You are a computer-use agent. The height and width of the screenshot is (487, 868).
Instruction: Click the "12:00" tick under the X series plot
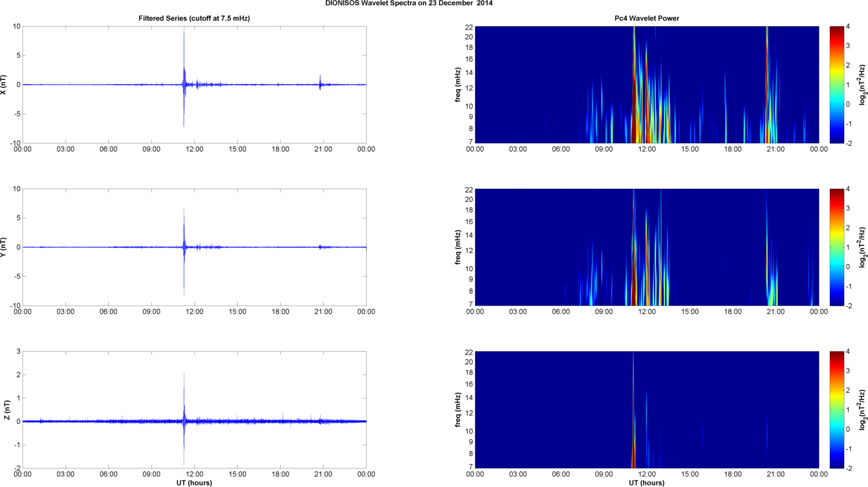tap(194, 149)
